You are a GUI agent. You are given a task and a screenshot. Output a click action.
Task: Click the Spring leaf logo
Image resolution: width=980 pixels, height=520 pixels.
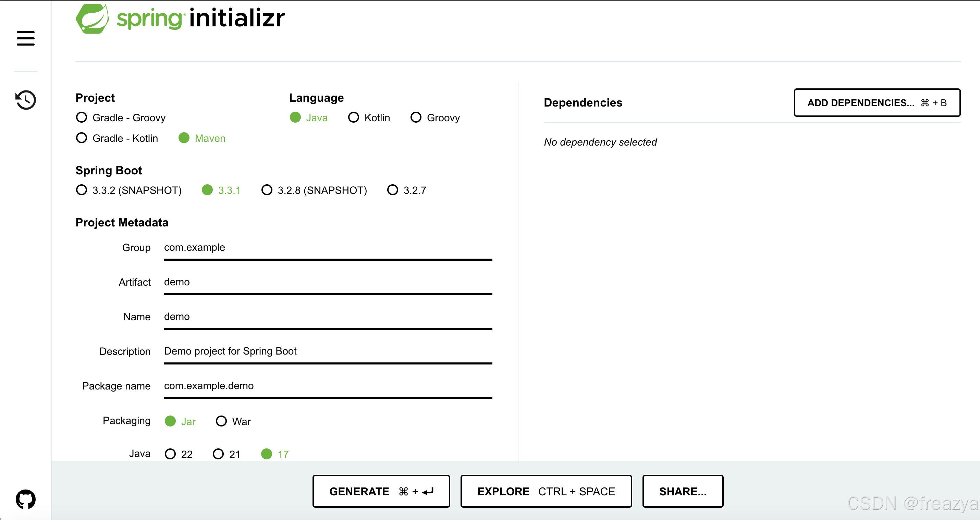(x=92, y=18)
